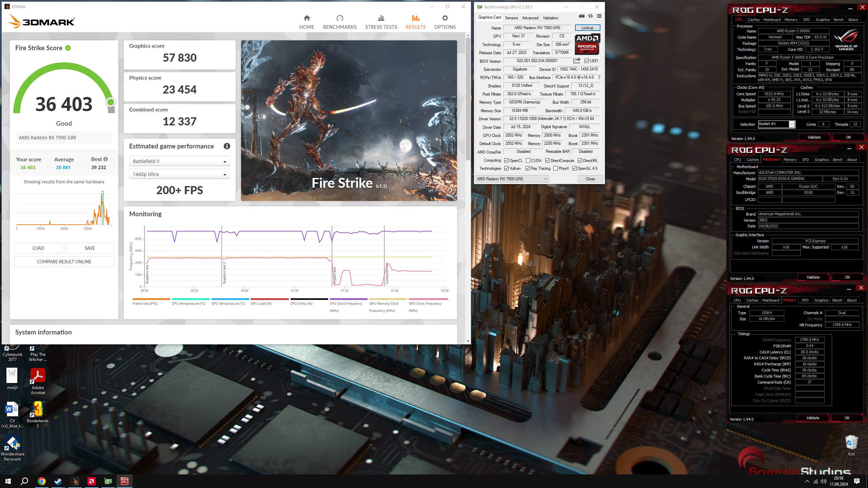Viewport: 868px width, 488px height.
Task: Switch to the GPU-Z Sensors tab
Action: pos(511,18)
